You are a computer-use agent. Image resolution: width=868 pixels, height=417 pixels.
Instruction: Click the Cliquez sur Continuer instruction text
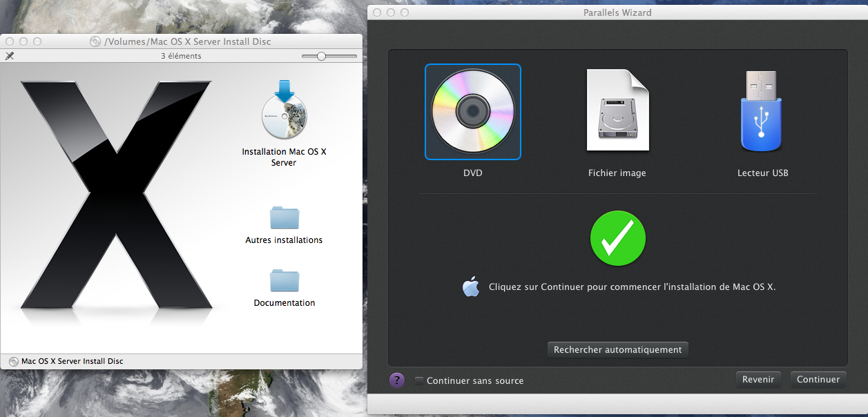633,287
